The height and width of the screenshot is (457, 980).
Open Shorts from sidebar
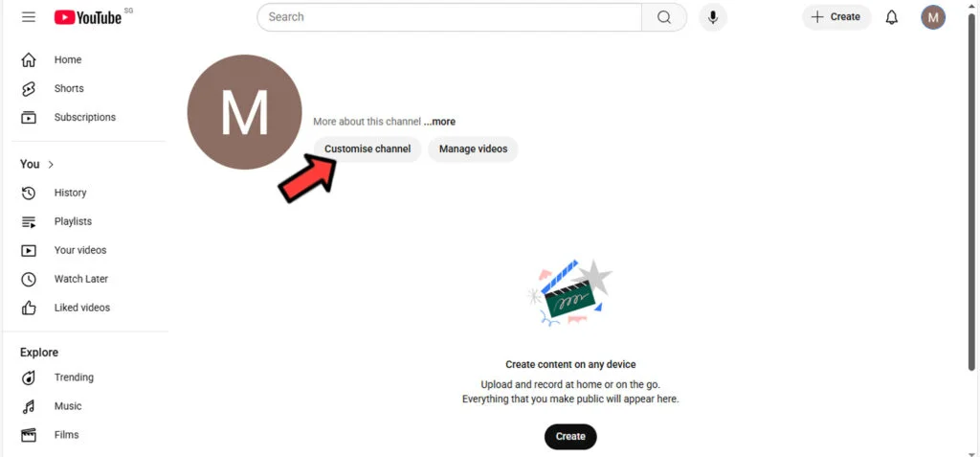[68, 88]
